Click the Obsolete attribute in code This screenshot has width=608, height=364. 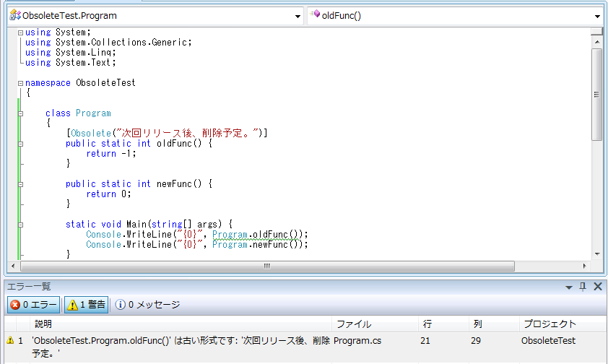[91, 134]
